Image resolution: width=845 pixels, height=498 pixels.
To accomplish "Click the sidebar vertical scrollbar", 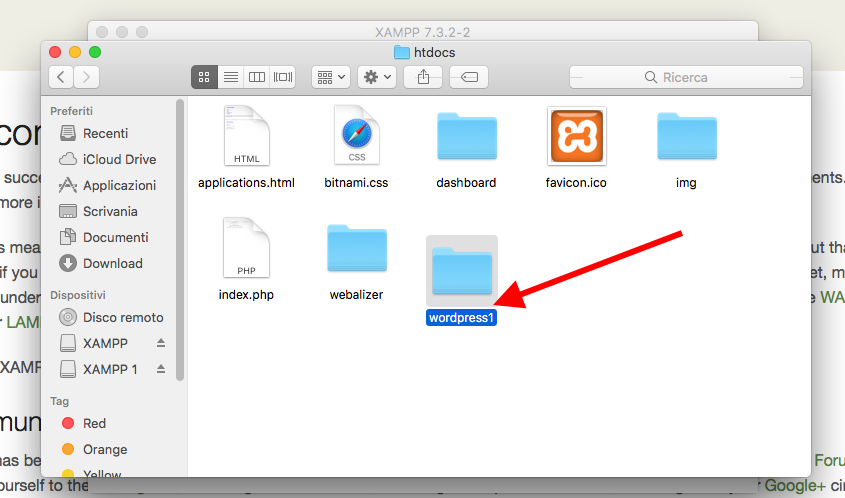I will (180, 240).
